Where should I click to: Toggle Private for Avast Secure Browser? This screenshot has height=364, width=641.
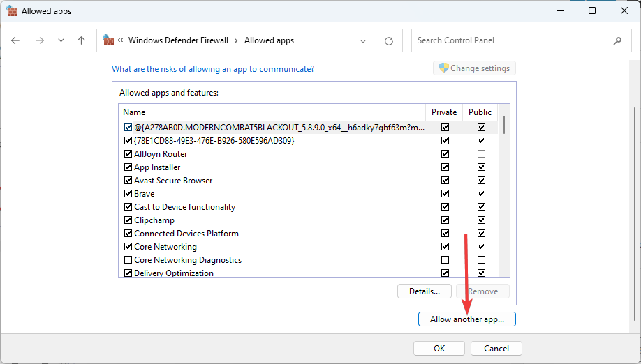click(445, 181)
